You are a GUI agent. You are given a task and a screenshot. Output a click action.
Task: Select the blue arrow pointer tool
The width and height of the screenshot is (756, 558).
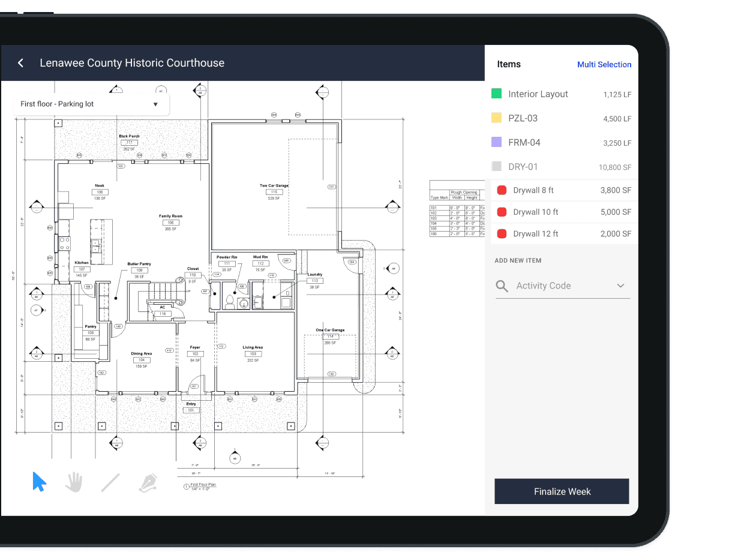click(x=39, y=482)
